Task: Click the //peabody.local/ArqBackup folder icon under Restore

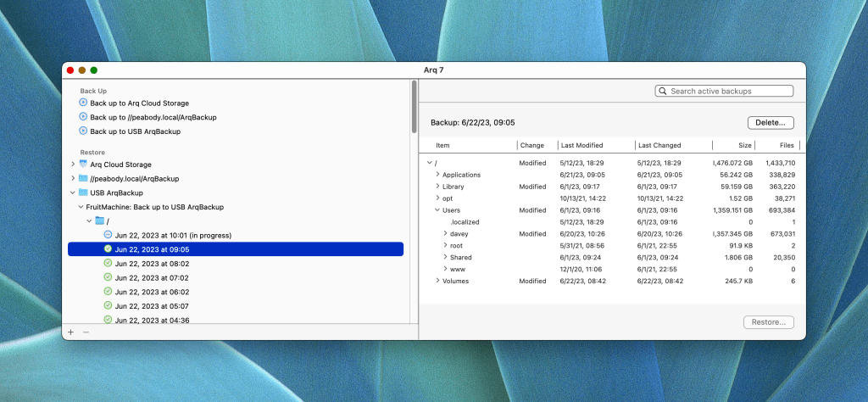Action: click(x=83, y=178)
